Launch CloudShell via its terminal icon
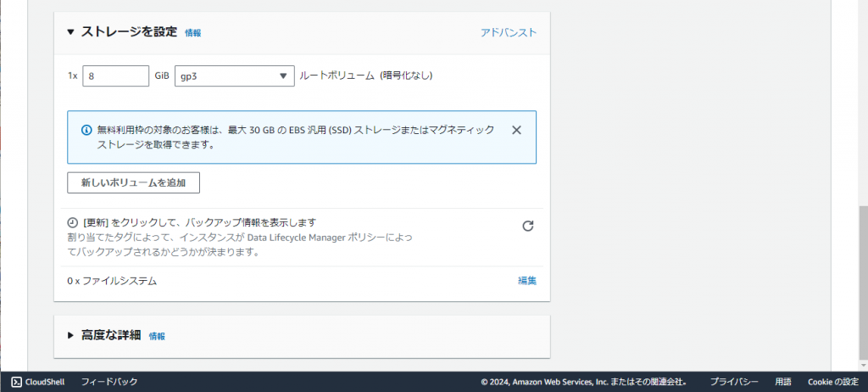The height and width of the screenshot is (392, 868). pos(16,382)
